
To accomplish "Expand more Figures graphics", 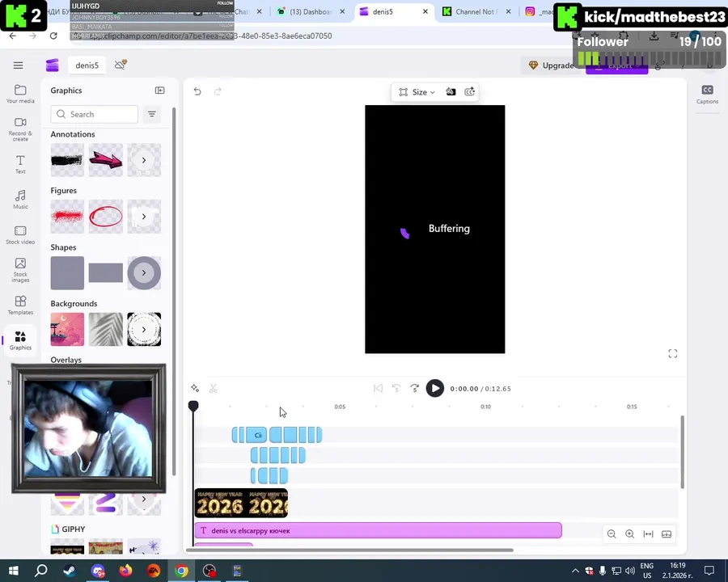I will click(x=144, y=217).
